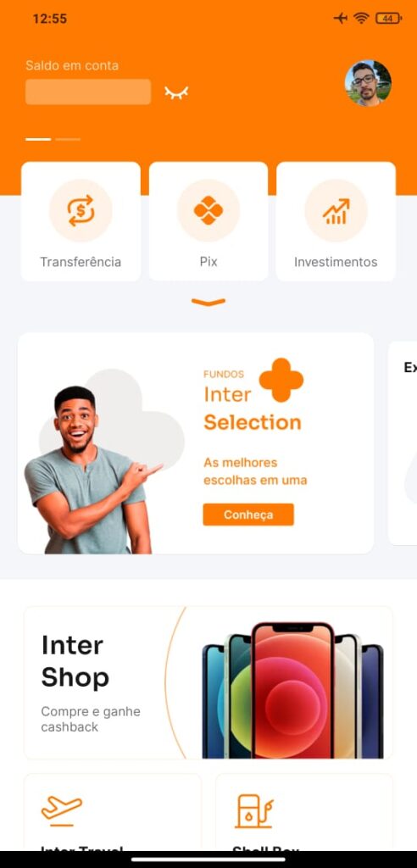This screenshot has width=417, height=868.
Task: Tap the Transferência money transfer icon
Action: 81,210
